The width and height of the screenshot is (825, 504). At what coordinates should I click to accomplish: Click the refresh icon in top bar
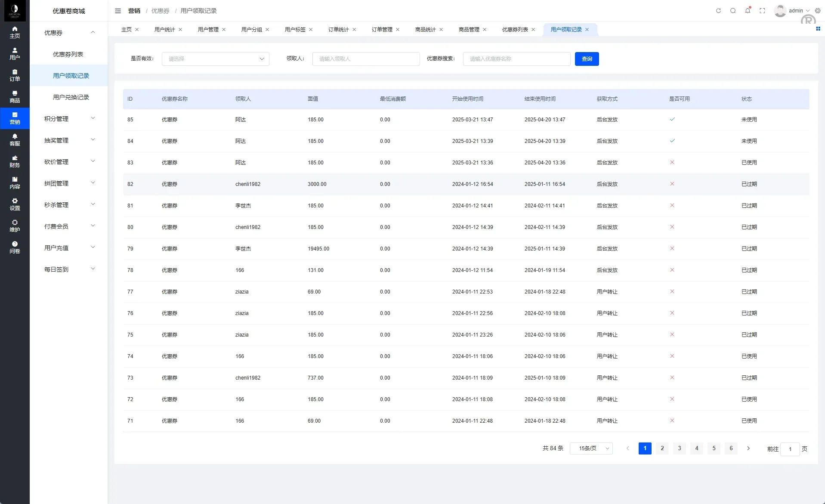[x=718, y=11]
